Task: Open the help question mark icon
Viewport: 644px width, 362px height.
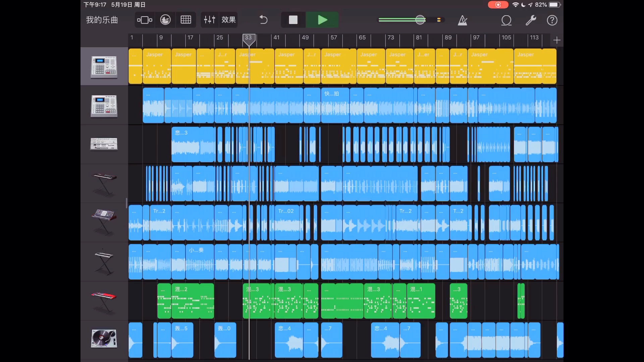Action: tap(552, 20)
